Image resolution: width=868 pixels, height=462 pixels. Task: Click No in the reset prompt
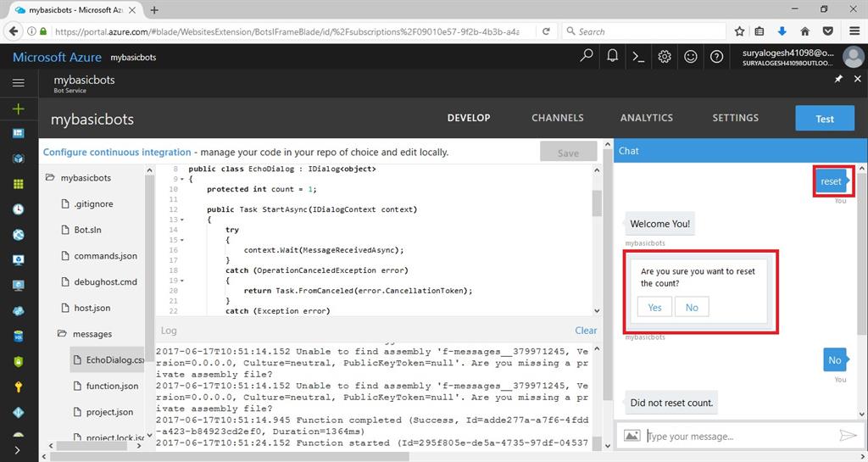point(692,307)
